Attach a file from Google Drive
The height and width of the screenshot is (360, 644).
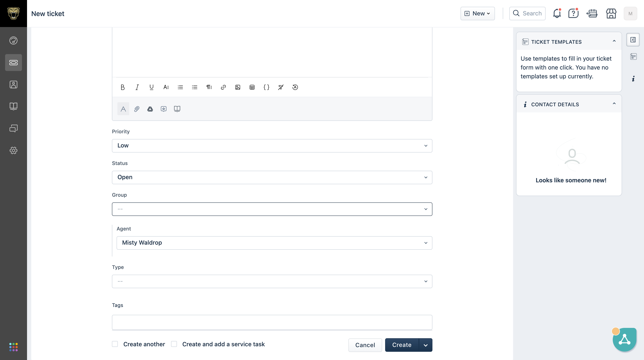click(150, 109)
